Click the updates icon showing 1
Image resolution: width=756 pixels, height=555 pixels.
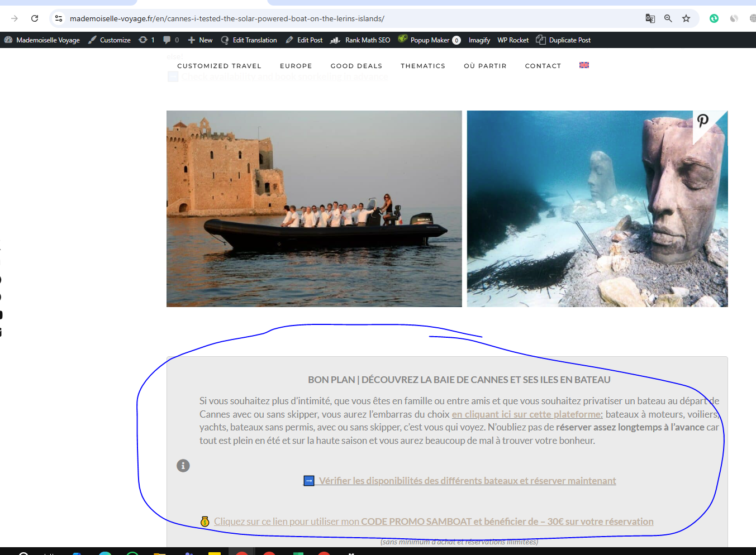tap(146, 40)
